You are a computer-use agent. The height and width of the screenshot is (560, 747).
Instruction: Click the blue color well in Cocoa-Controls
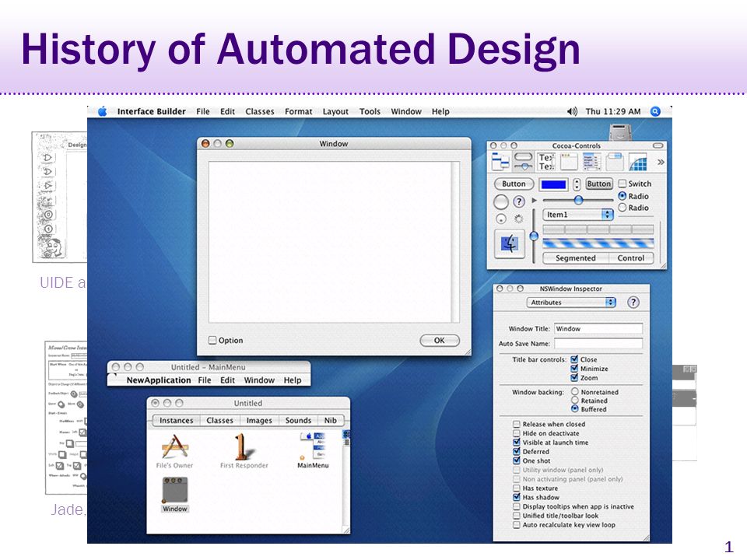554,184
